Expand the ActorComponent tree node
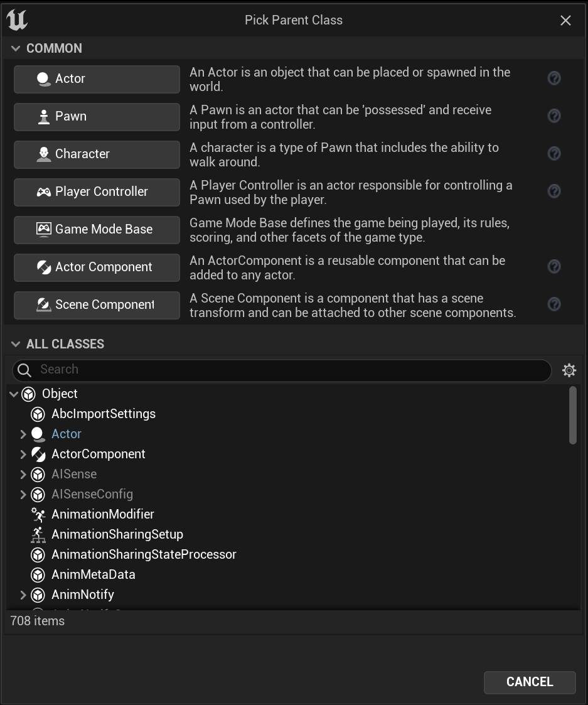Screen dimensions: 588x705 [23, 455]
